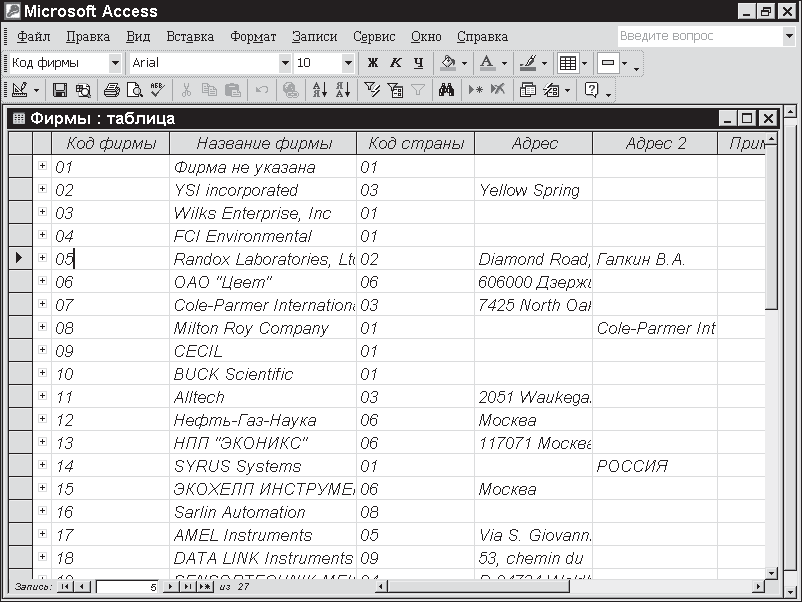The image size is (802, 602).
Task: Run the spelling check icon
Action: 157,90
